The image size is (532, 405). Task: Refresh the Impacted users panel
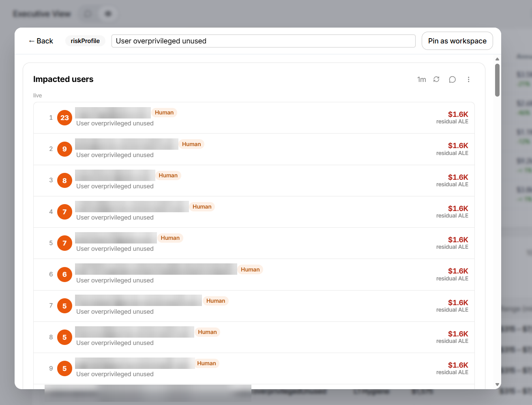click(436, 79)
